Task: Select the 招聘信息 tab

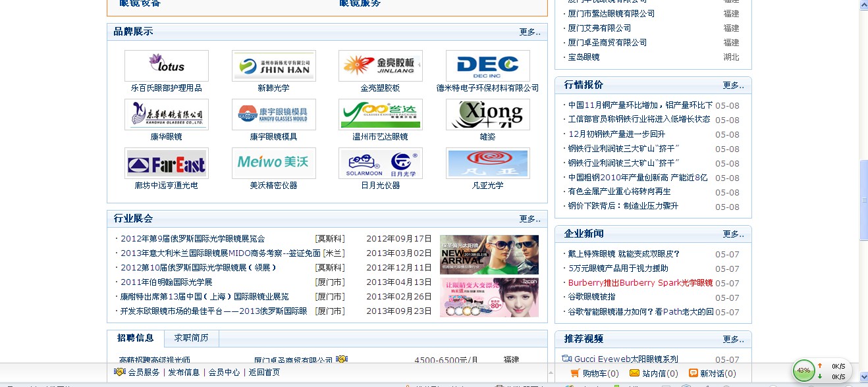Action: point(136,338)
